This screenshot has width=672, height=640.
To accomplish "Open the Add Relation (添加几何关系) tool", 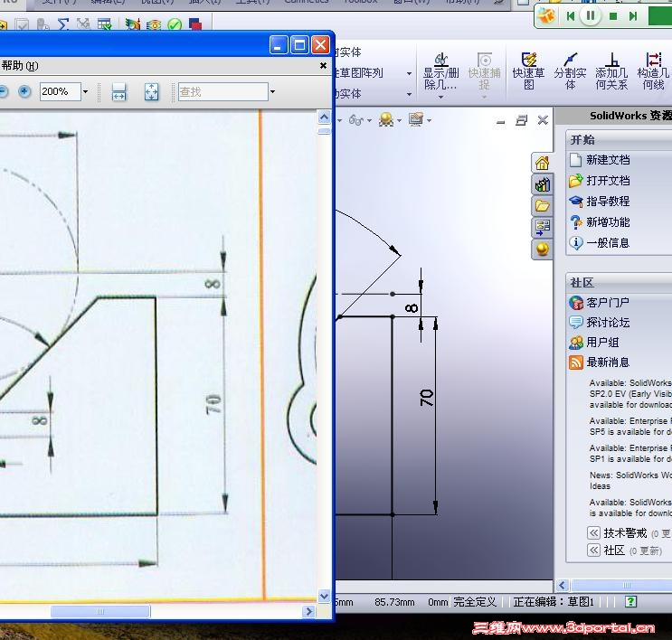I will coord(611,71).
